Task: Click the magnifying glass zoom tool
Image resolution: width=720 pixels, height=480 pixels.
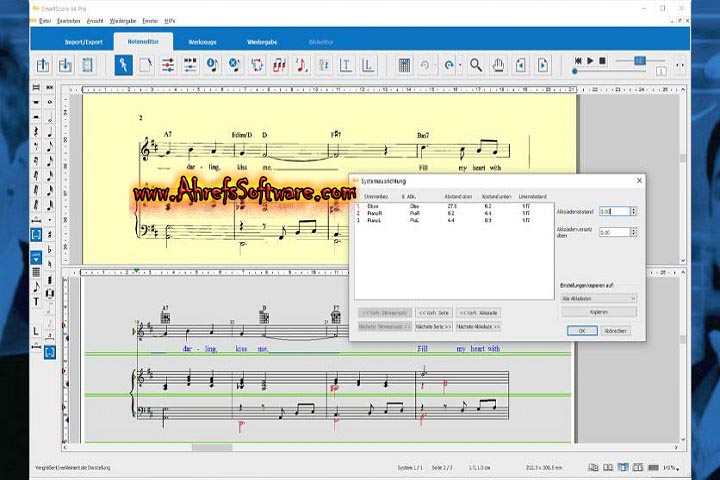Action: click(x=476, y=65)
